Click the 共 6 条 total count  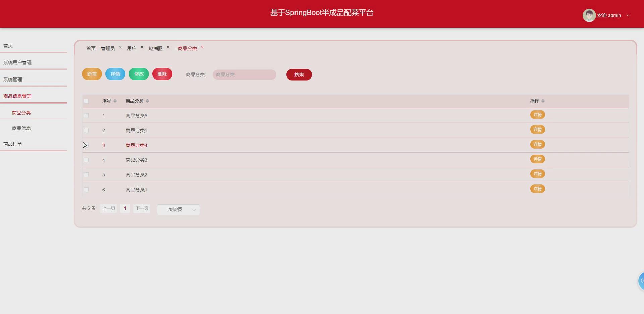pyautogui.click(x=89, y=208)
